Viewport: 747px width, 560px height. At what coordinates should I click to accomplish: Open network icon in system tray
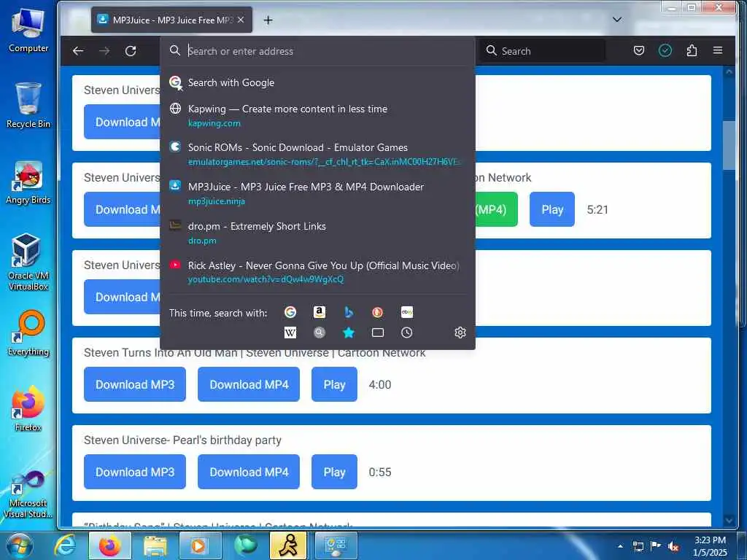pyautogui.click(x=638, y=546)
